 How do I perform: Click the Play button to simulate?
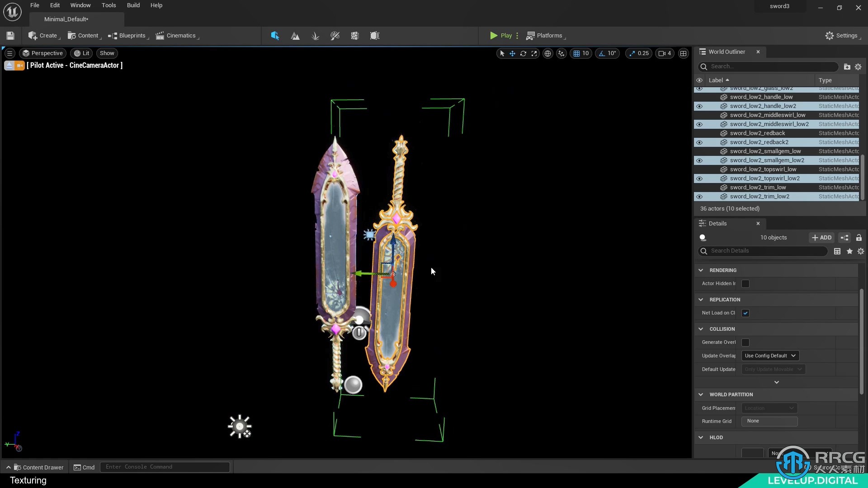click(x=500, y=35)
